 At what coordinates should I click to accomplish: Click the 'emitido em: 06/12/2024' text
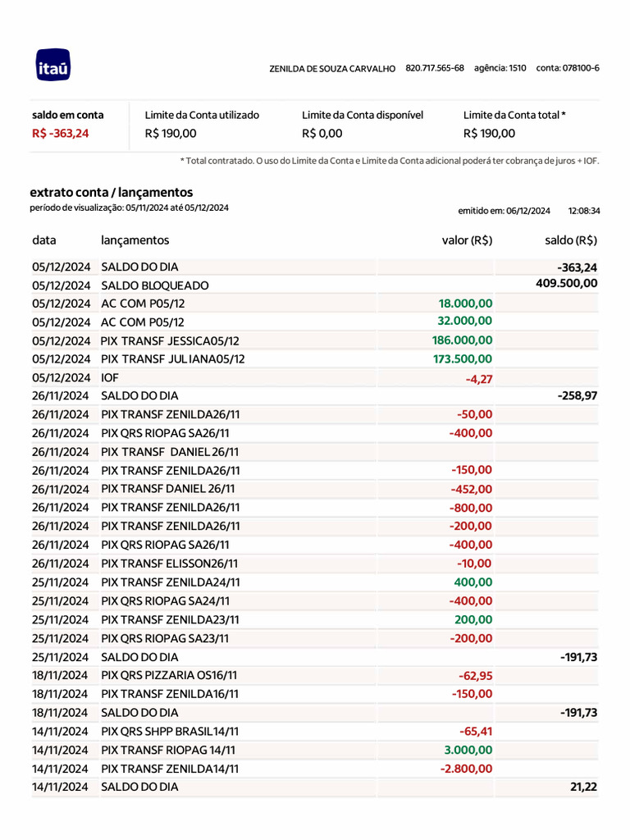coord(504,211)
